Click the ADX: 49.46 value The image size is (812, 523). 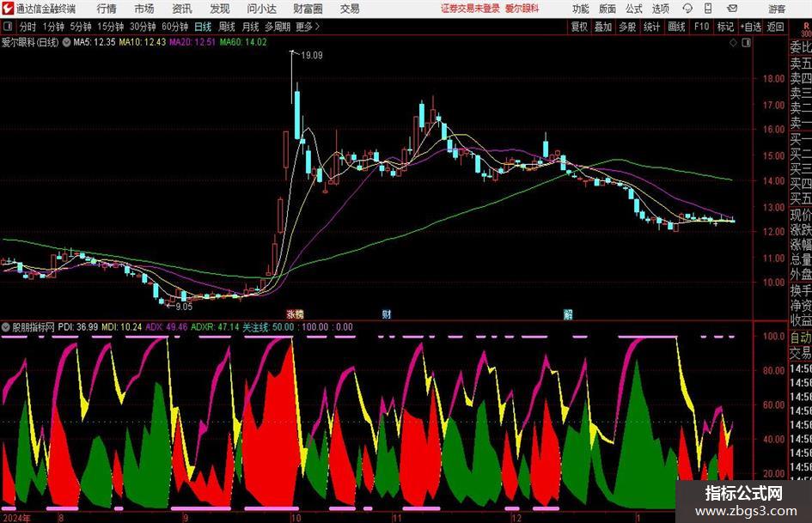coord(166,327)
